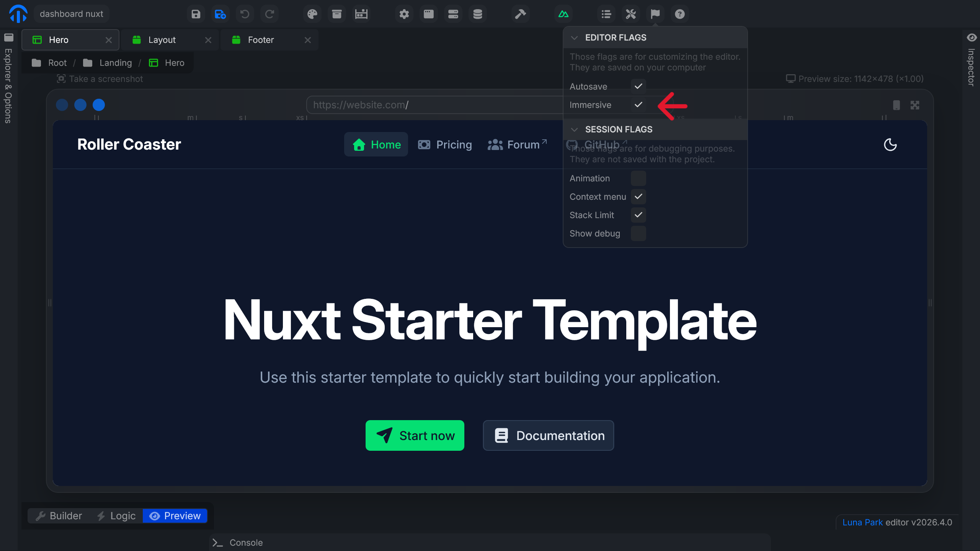
Task: Uncheck the Immersive flag
Action: coord(639,105)
